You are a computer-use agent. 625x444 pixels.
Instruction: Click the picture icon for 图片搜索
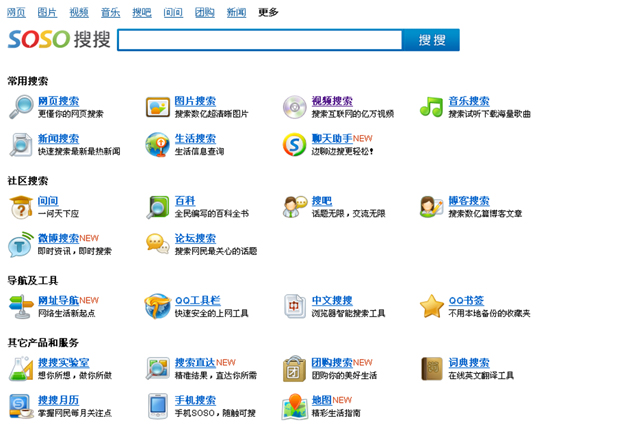point(158,107)
